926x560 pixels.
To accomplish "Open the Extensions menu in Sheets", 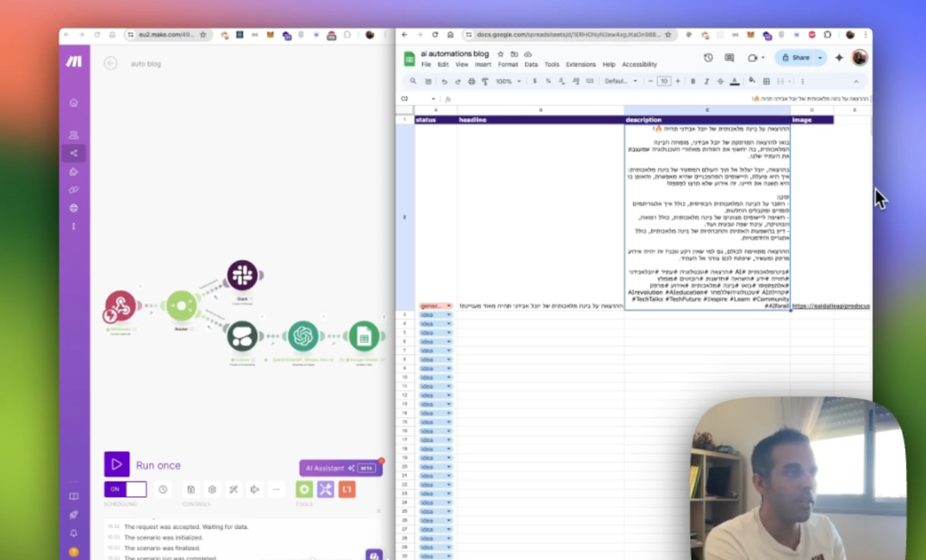I will pyautogui.click(x=581, y=65).
